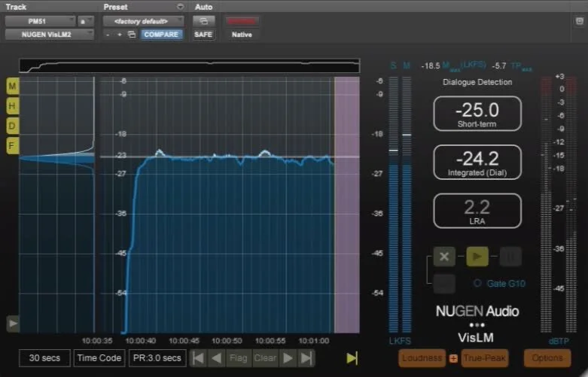This screenshot has width=588, height=377.
Task: Click the gray play arrow beside graph
Action: point(13,324)
